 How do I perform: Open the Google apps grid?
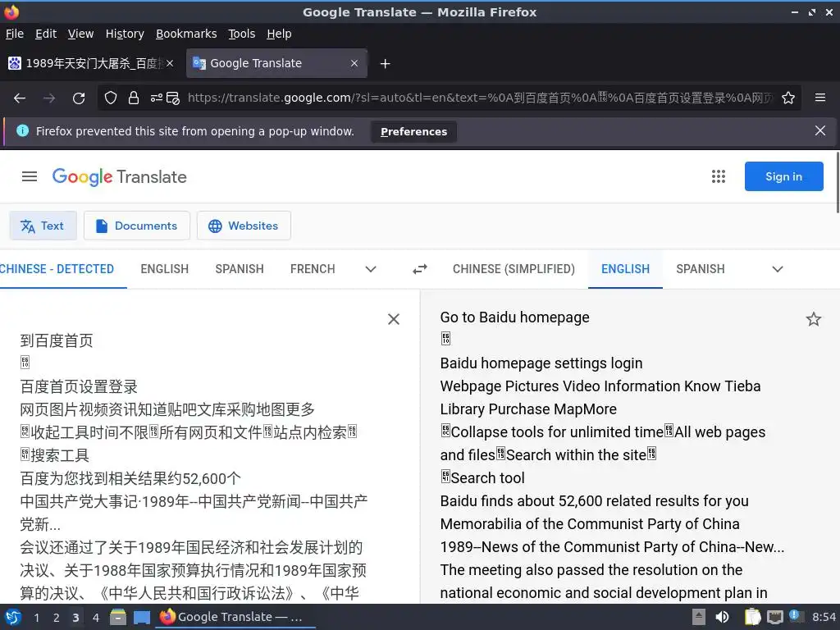[x=719, y=176]
